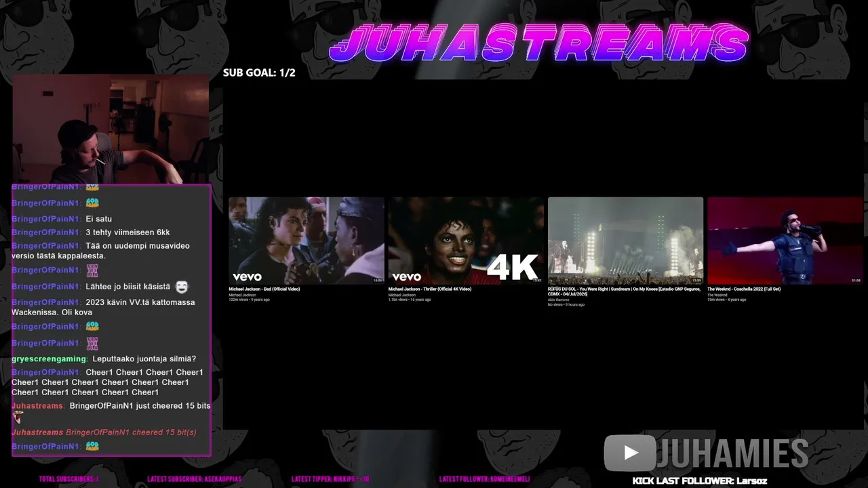Click 'KICK LAST FOLLOWER: Larsoz' text

point(700,481)
